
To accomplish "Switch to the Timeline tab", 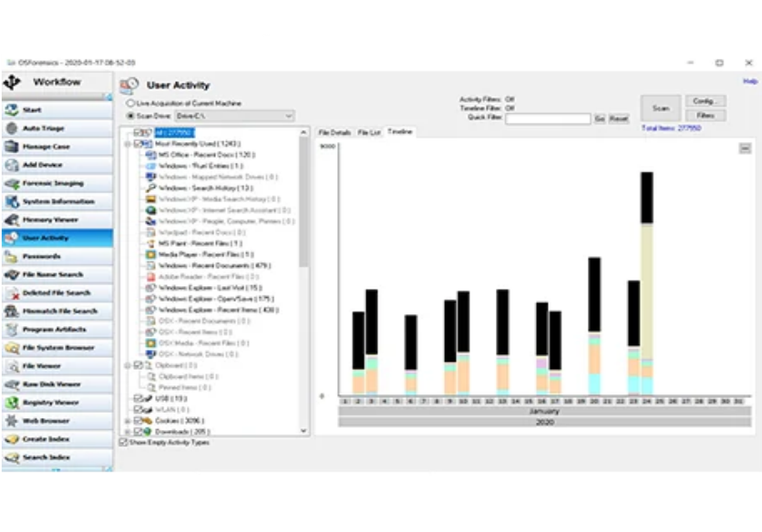I will pos(400,132).
